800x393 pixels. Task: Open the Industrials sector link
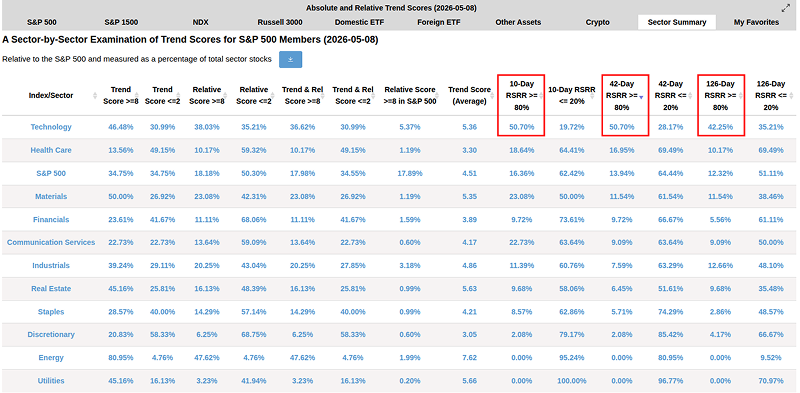tap(51, 265)
